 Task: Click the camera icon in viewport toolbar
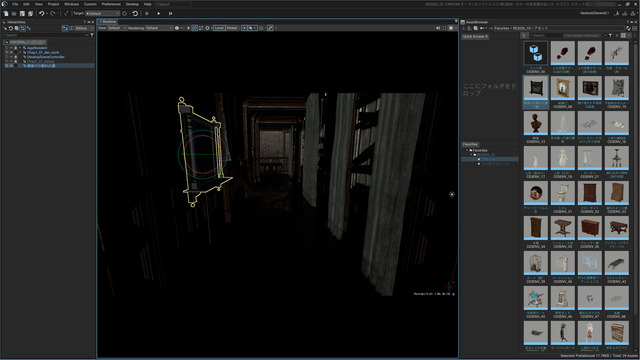tap(177, 28)
